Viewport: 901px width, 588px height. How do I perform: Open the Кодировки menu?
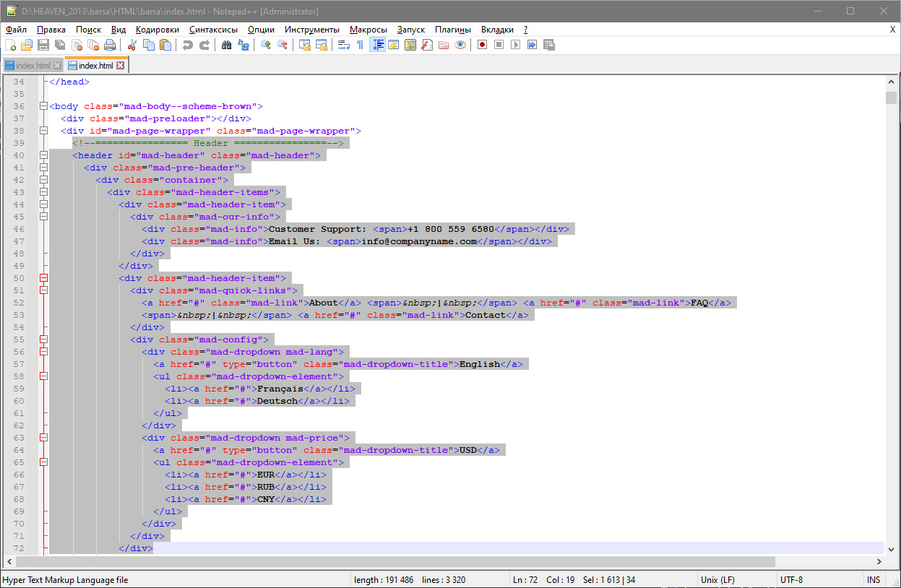pyautogui.click(x=157, y=30)
